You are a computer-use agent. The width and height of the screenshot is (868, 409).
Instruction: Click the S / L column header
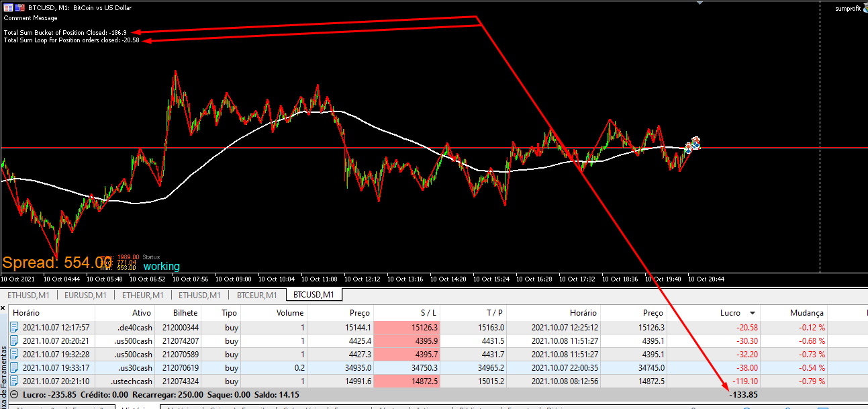pos(407,313)
